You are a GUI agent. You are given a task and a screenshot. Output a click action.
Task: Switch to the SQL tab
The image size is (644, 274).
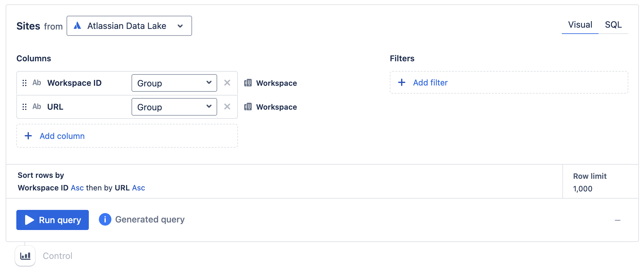[x=613, y=25]
